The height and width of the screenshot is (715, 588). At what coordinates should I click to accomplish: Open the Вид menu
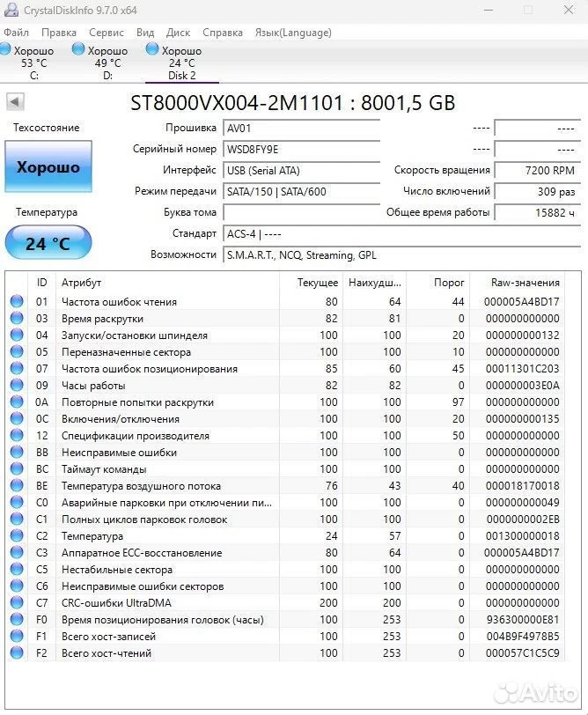(145, 33)
